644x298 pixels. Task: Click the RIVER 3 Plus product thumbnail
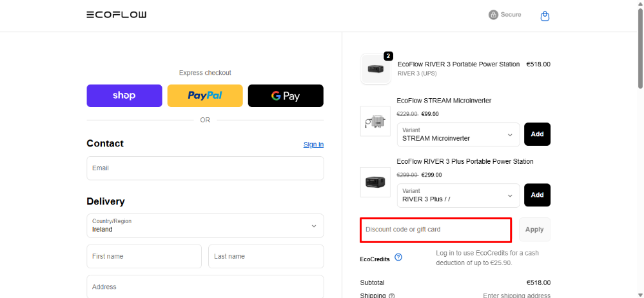(375, 182)
